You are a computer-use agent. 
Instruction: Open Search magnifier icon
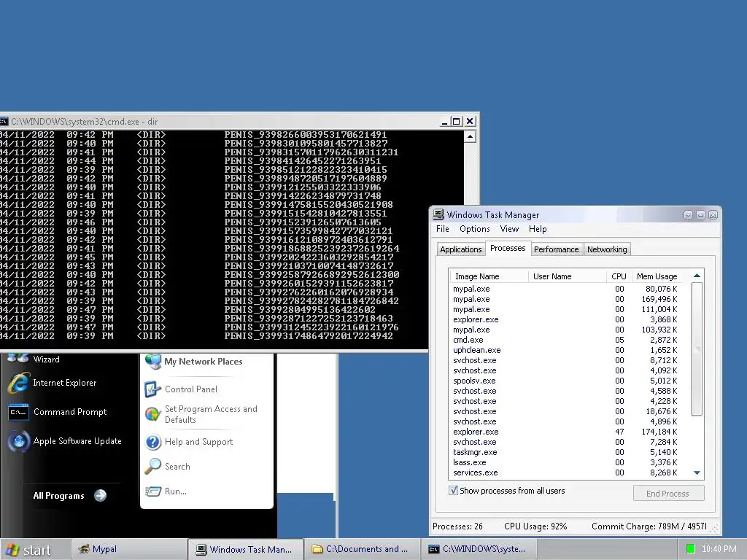pyautogui.click(x=153, y=467)
